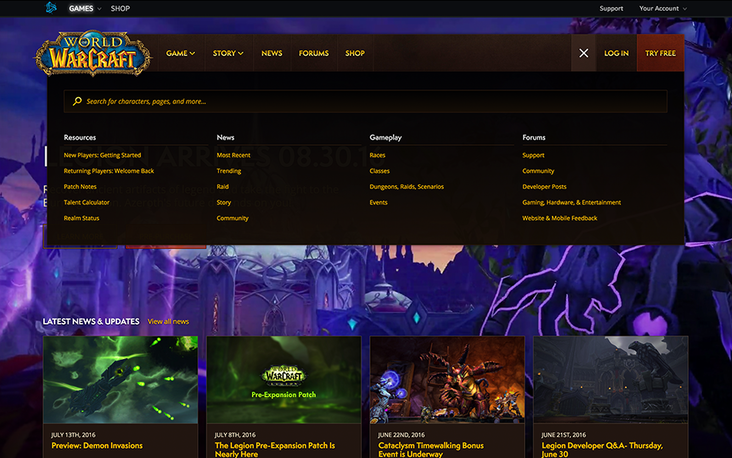Open the NEWS navigation item
Screen dimensions: 732x458
click(x=272, y=53)
